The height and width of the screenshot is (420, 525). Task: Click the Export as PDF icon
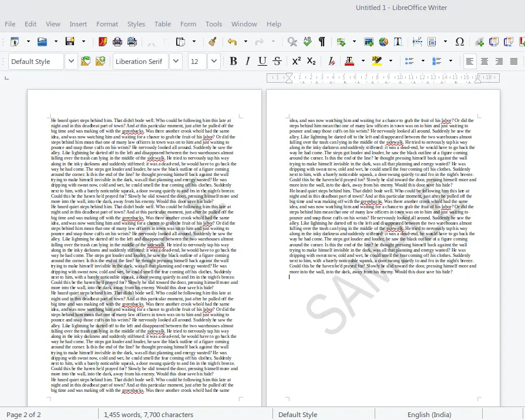pos(103,42)
